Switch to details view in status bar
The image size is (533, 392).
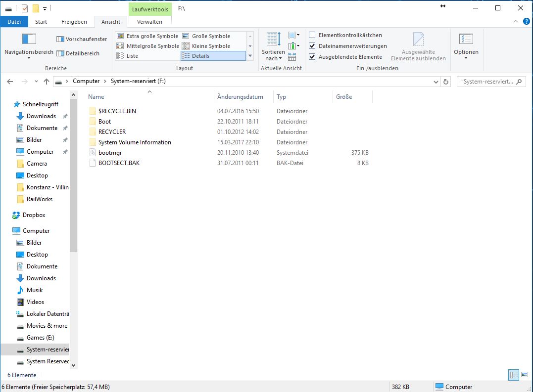[x=514, y=375]
